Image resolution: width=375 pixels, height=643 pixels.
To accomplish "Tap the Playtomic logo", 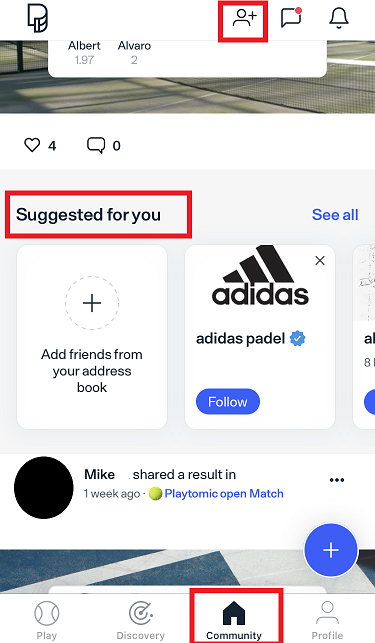I will (37, 18).
